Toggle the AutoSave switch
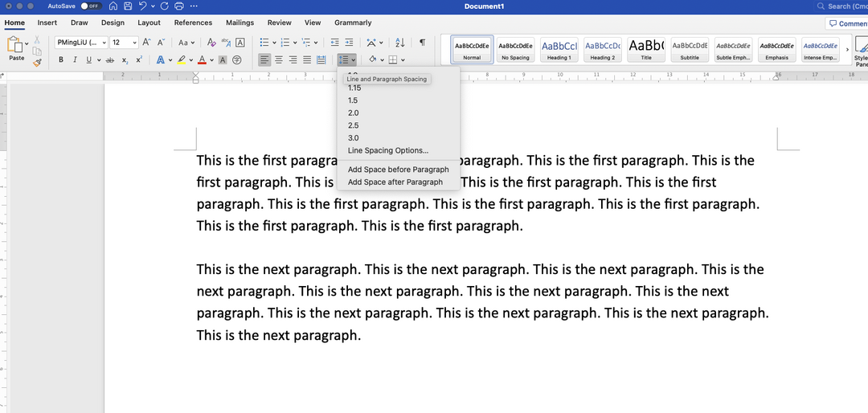 click(89, 6)
